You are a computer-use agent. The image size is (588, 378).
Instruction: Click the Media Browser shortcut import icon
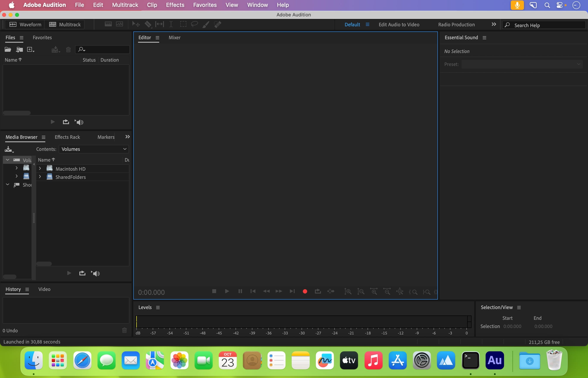click(9, 149)
